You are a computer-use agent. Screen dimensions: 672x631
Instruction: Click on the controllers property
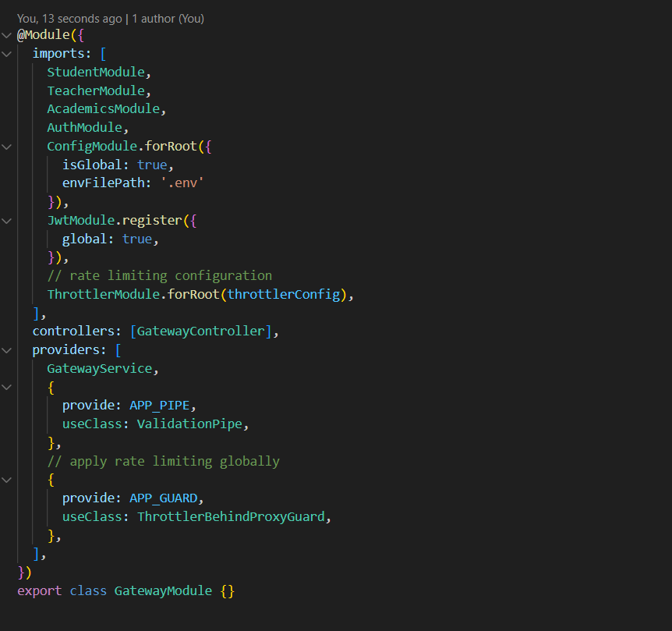click(73, 331)
